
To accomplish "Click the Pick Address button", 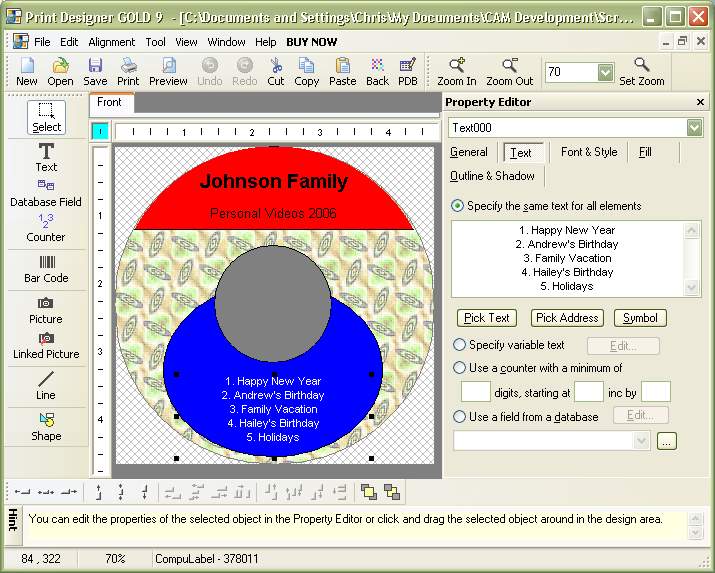I will click(x=567, y=318).
